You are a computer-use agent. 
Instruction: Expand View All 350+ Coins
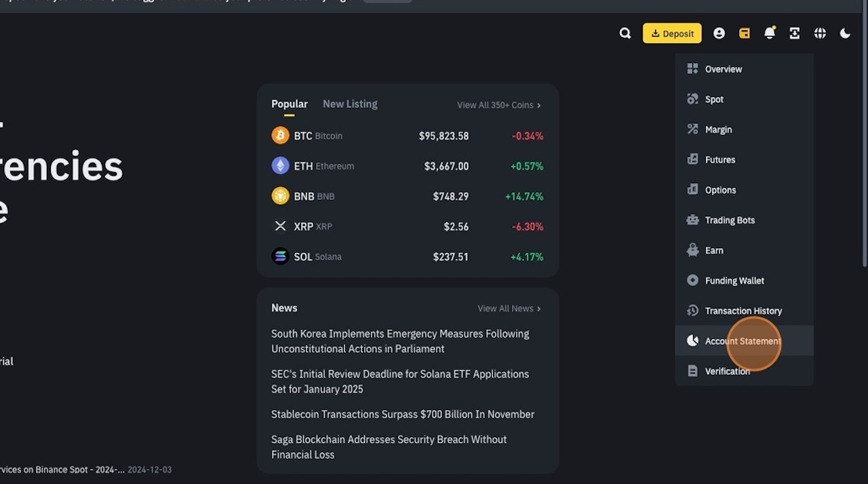(x=498, y=105)
